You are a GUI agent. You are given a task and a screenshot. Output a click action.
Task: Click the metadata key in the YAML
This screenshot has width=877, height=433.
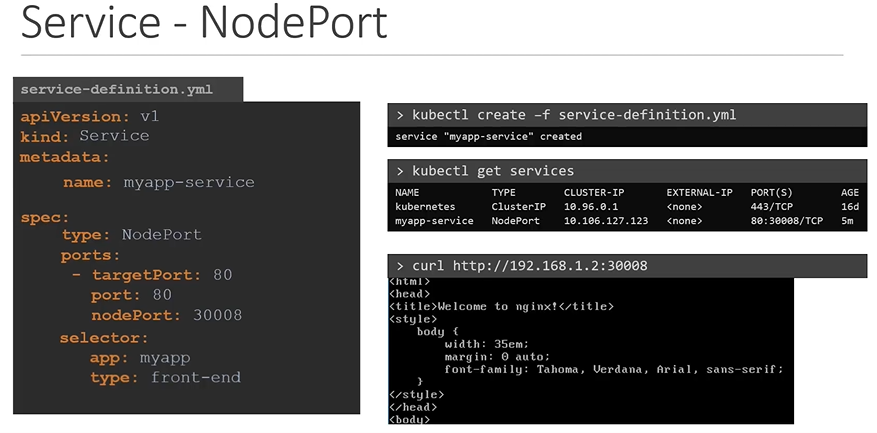coord(65,157)
